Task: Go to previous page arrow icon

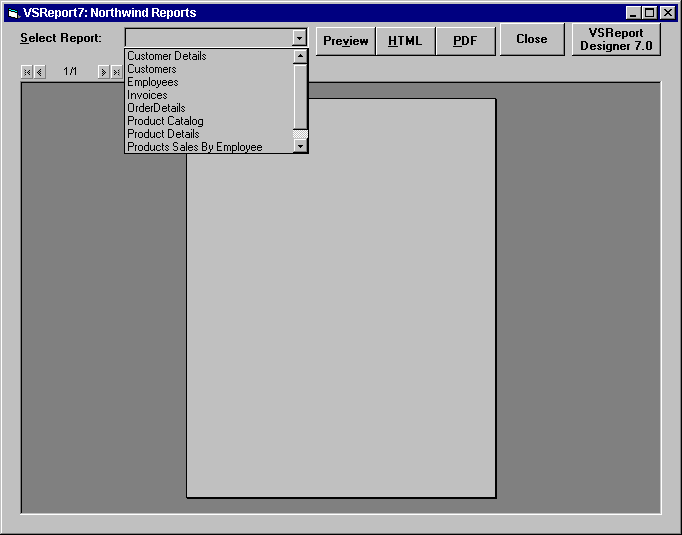Action: (x=40, y=72)
